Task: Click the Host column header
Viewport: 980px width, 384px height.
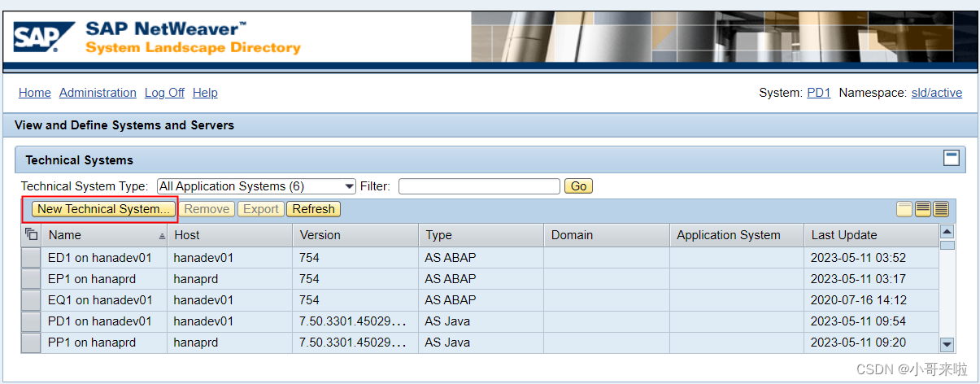Action: point(229,235)
